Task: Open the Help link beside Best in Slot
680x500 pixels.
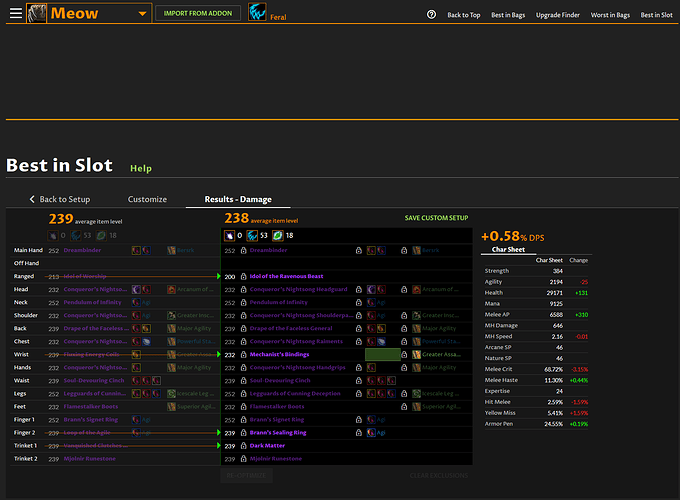Action: (x=141, y=168)
